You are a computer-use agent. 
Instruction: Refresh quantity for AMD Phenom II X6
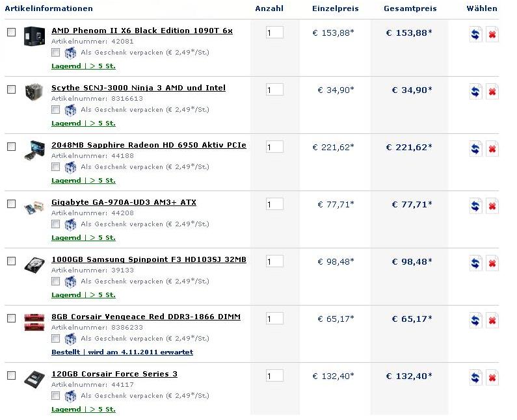[475, 34]
